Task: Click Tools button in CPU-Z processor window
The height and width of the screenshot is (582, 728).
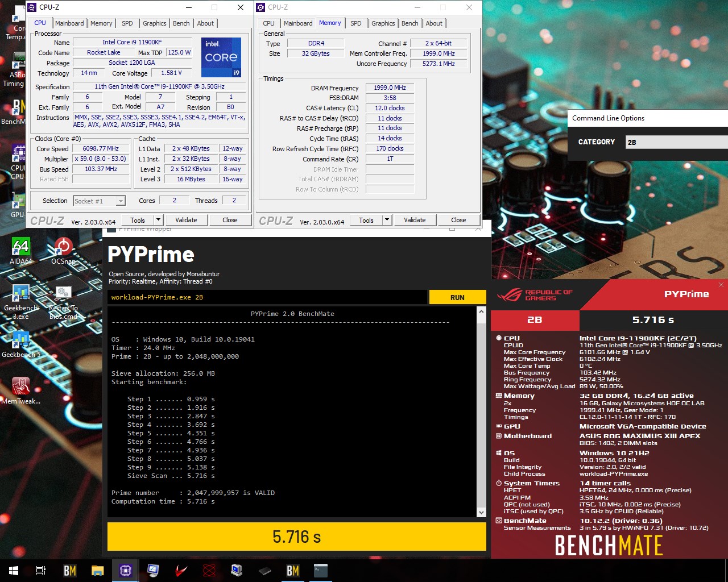Action: 138,220
